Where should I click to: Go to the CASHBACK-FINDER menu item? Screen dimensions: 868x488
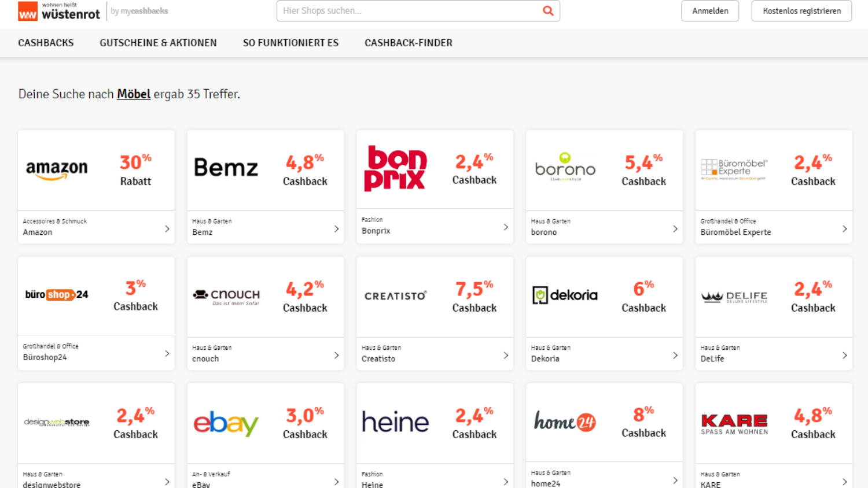[x=409, y=43]
